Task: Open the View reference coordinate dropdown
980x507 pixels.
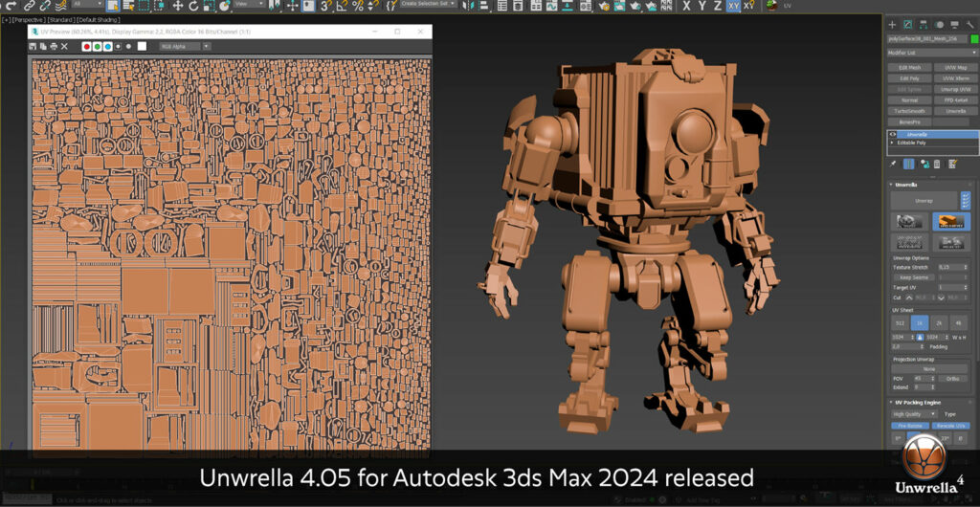Action: point(250,4)
